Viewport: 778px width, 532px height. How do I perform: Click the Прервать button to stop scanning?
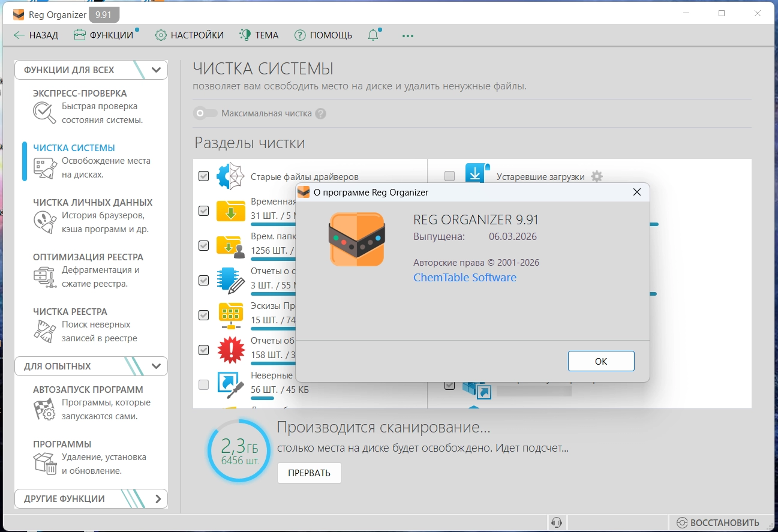point(309,473)
